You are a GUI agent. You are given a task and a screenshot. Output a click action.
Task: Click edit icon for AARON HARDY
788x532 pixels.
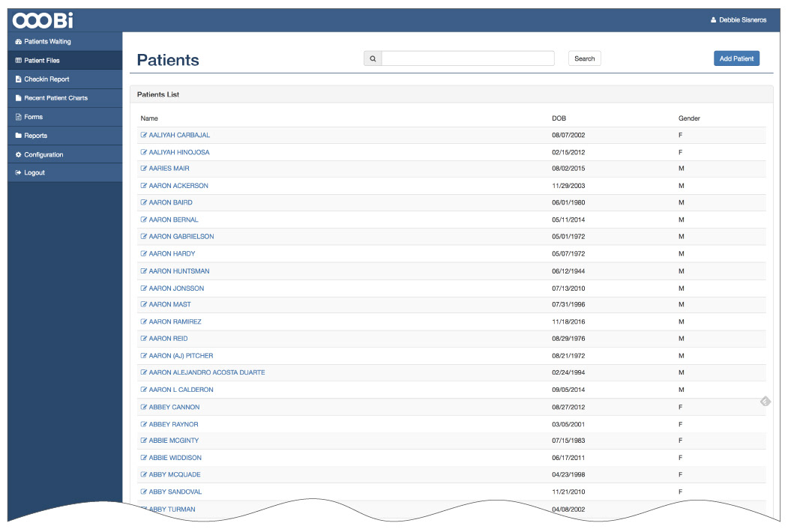click(144, 254)
